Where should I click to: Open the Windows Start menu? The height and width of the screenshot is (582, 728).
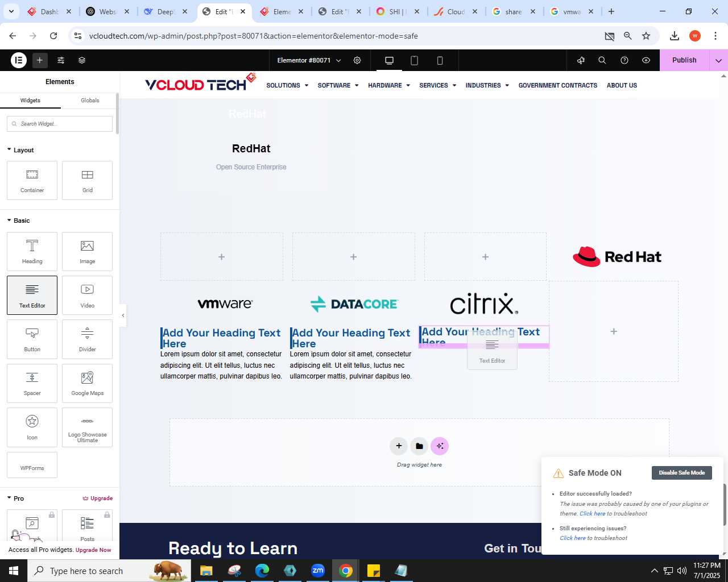[13, 571]
